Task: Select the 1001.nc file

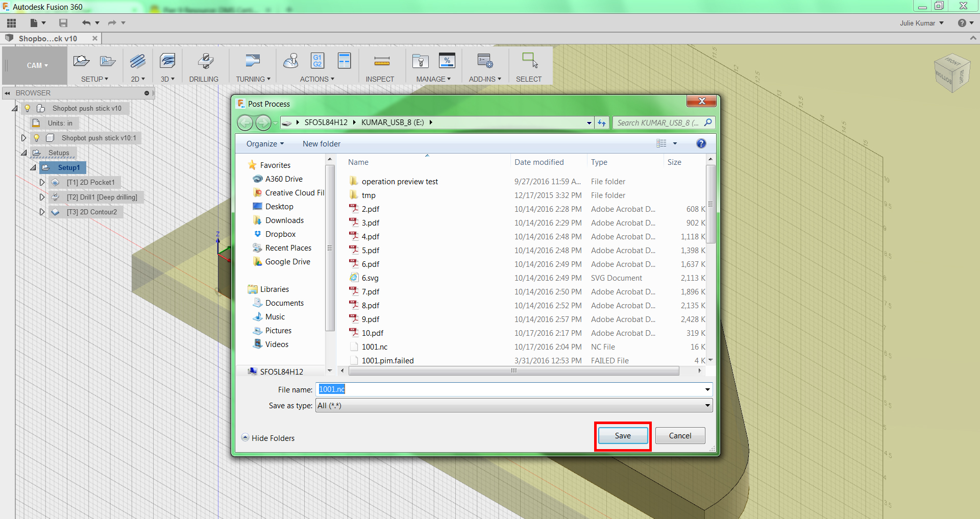Action: tap(374, 347)
